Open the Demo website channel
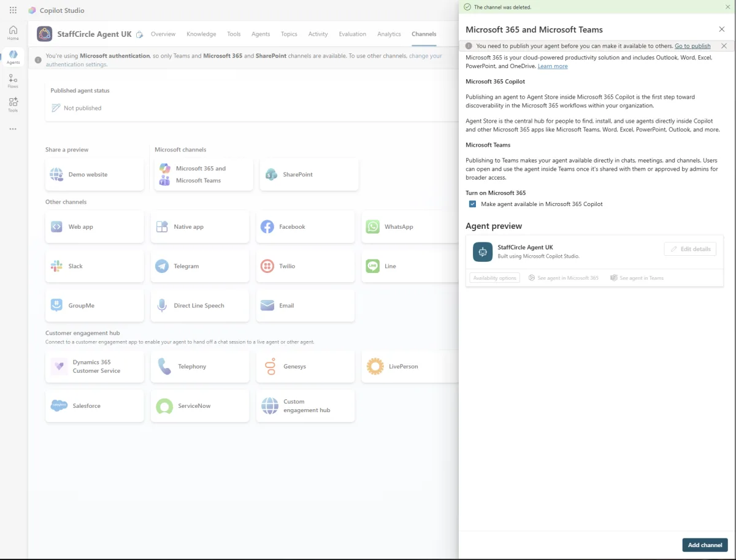Viewport: 736px width, 560px height. pyautogui.click(x=94, y=174)
